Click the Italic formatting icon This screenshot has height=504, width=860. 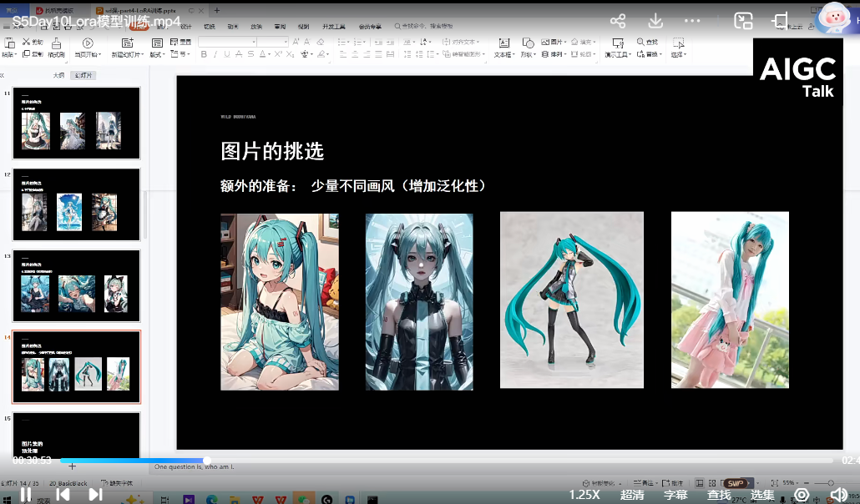[215, 54]
